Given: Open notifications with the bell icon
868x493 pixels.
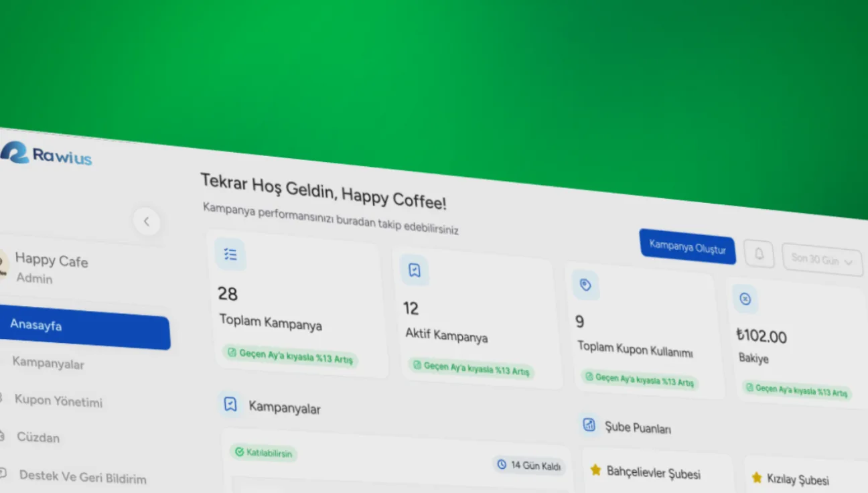Looking at the screenshot, I should click(x=759, y=255).
